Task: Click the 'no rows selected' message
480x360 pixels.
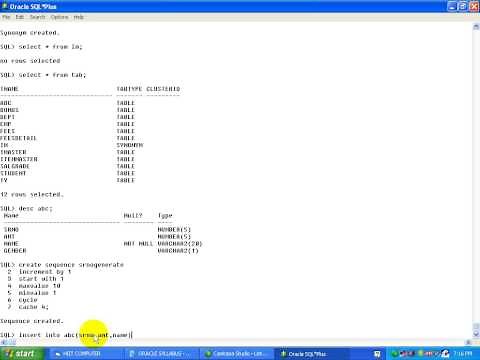Action: [x=30, y=61]
